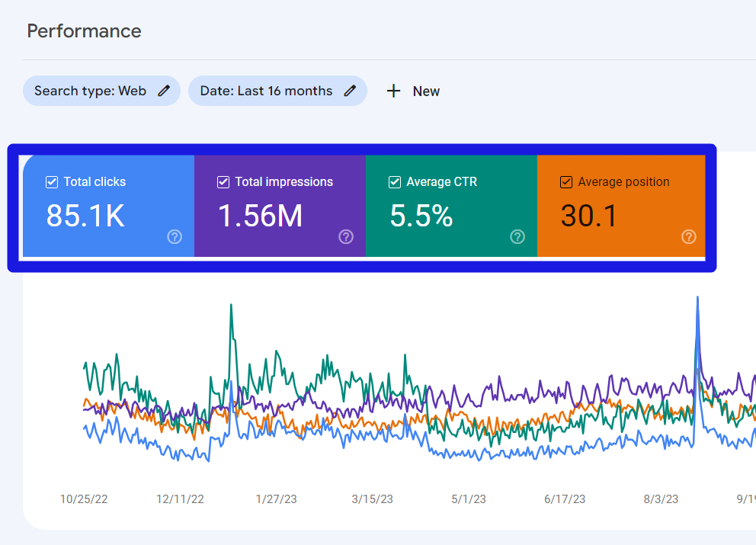Click the blue clicks spike in August
The height and width of the screenshot is (545, 756).
click(697, 299)
